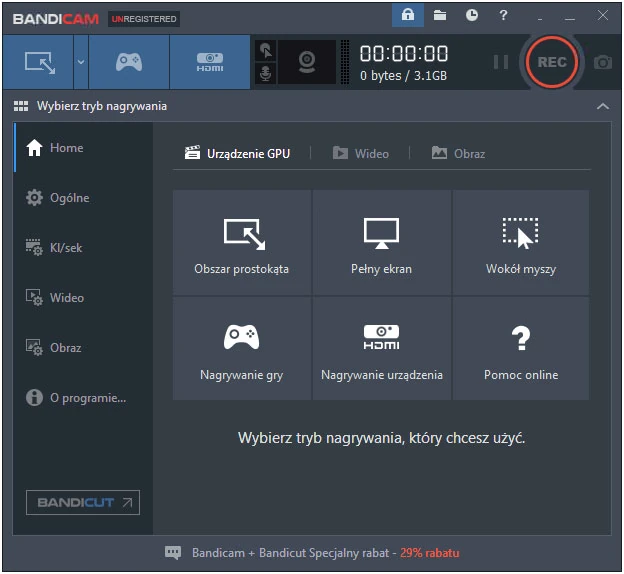Open the output folder icon
Viewport: 624px width, 574px height.
[x=440, y=16]
